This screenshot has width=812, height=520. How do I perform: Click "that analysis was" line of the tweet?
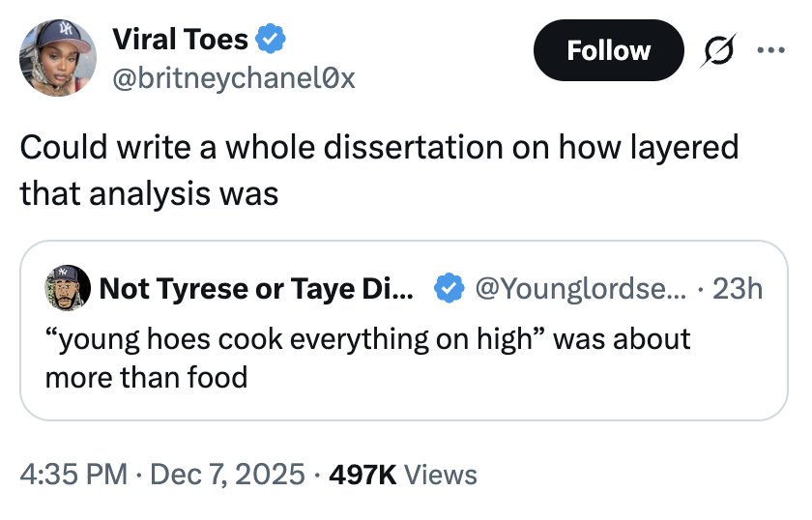click(x=149, y=193)
